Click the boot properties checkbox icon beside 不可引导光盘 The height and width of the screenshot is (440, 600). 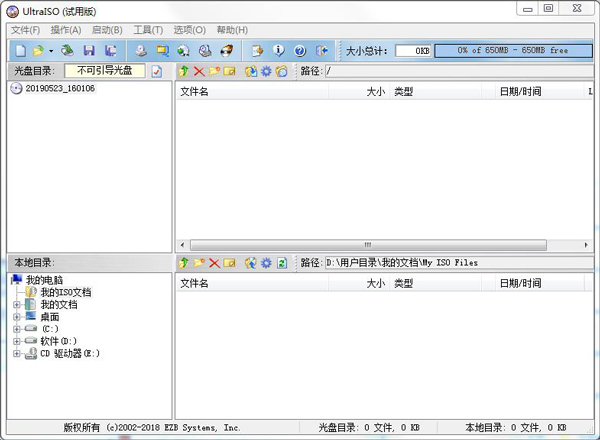point(156,72)
